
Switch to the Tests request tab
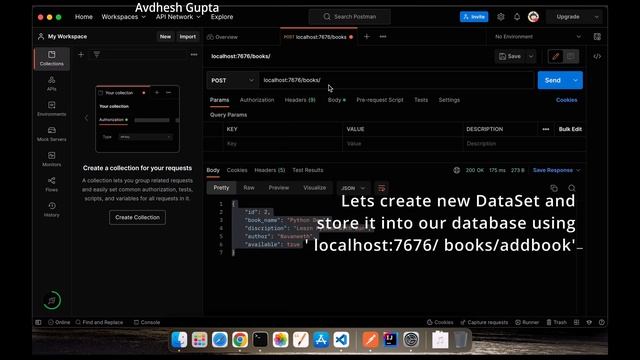(x=421, y=100)
